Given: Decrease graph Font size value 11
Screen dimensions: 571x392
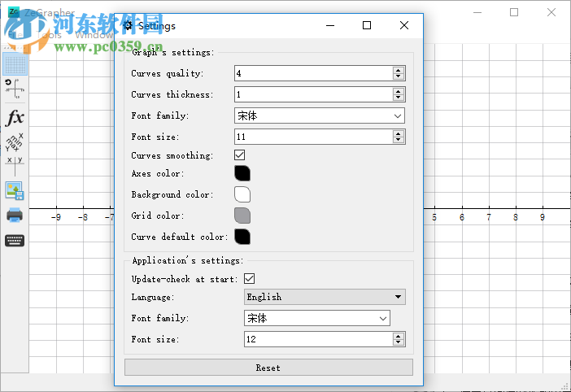Looking at the screenshot, I should point(399,140).
